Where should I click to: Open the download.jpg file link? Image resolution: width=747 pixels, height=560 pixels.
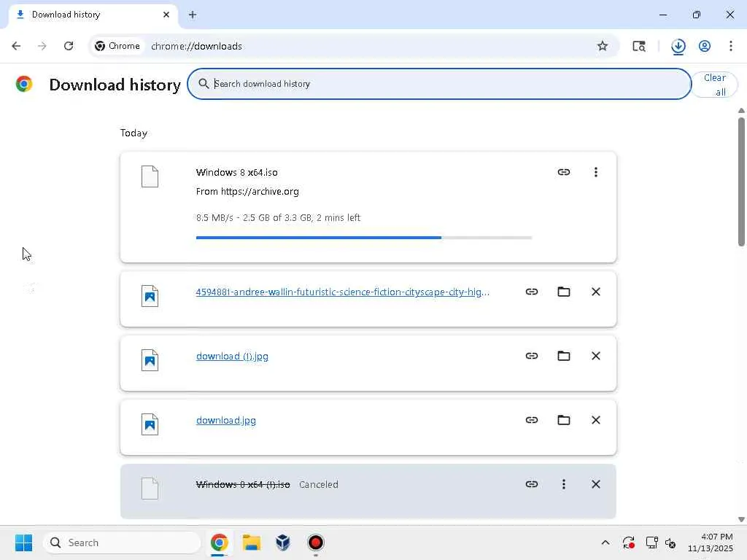226,421
